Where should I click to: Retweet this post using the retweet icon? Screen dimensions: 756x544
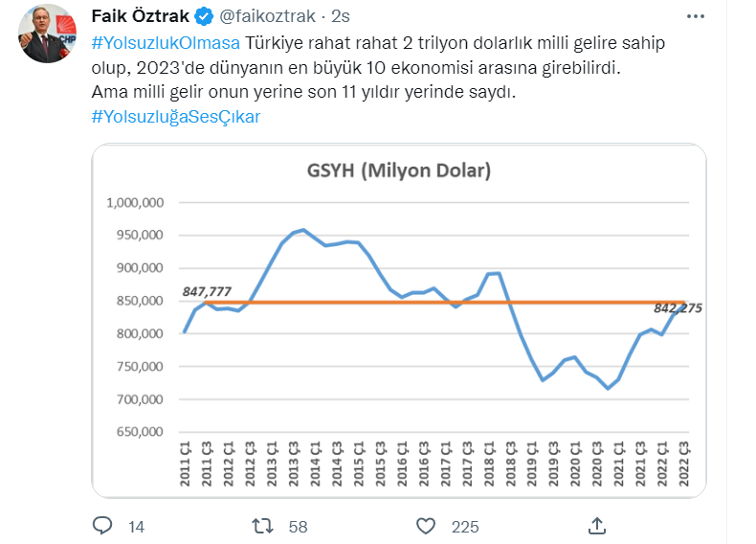(x=261, y=526)
